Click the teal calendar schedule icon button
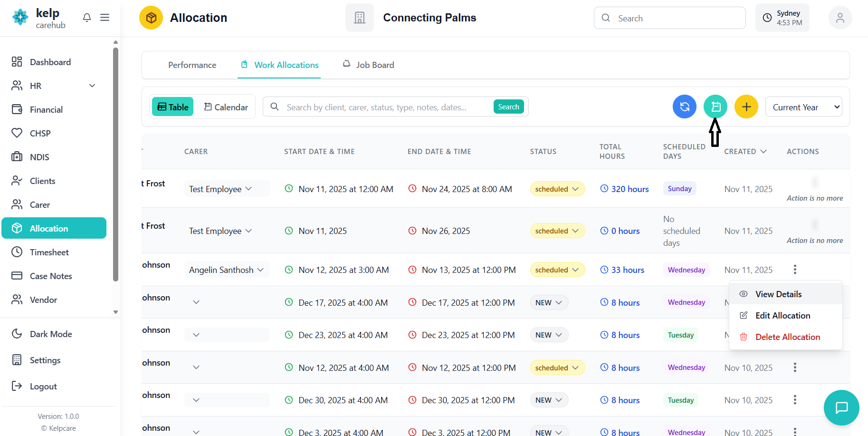The width and height of the screenshot is (868, 436). click(715, 107)
